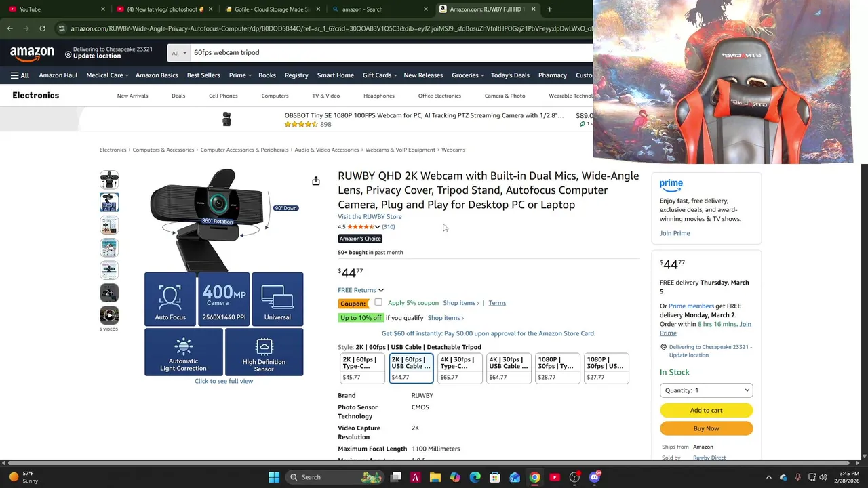Image resolution: width=868 pixels, height=488 pixels.
Task: Open the Quantity dropdown
Action: [x=706, y=390]
